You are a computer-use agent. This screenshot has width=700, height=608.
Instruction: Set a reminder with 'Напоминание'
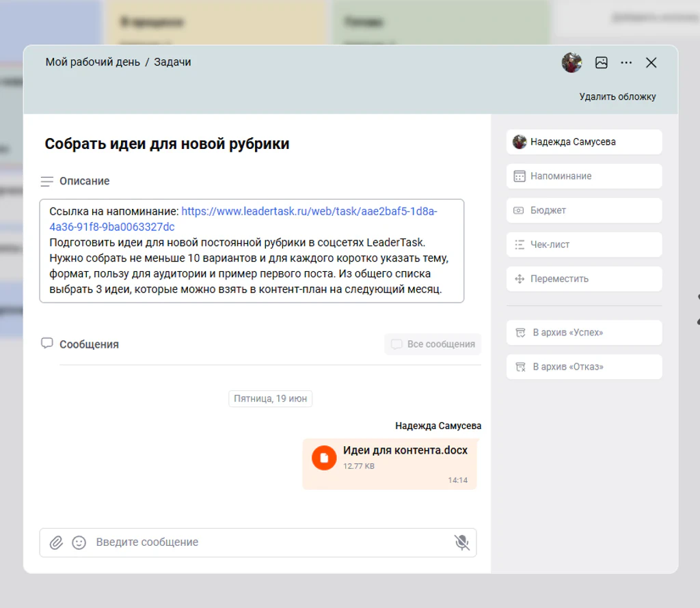[x=584, y=176]
